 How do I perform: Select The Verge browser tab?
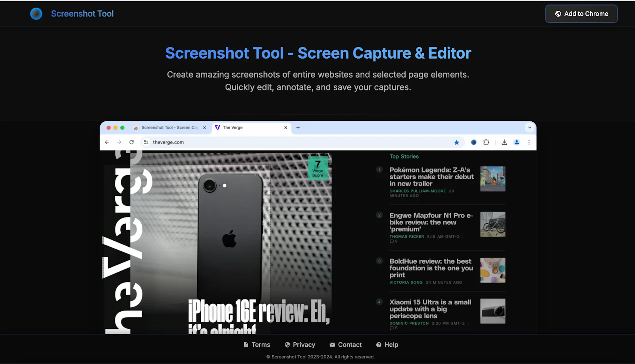click(251, 128)
